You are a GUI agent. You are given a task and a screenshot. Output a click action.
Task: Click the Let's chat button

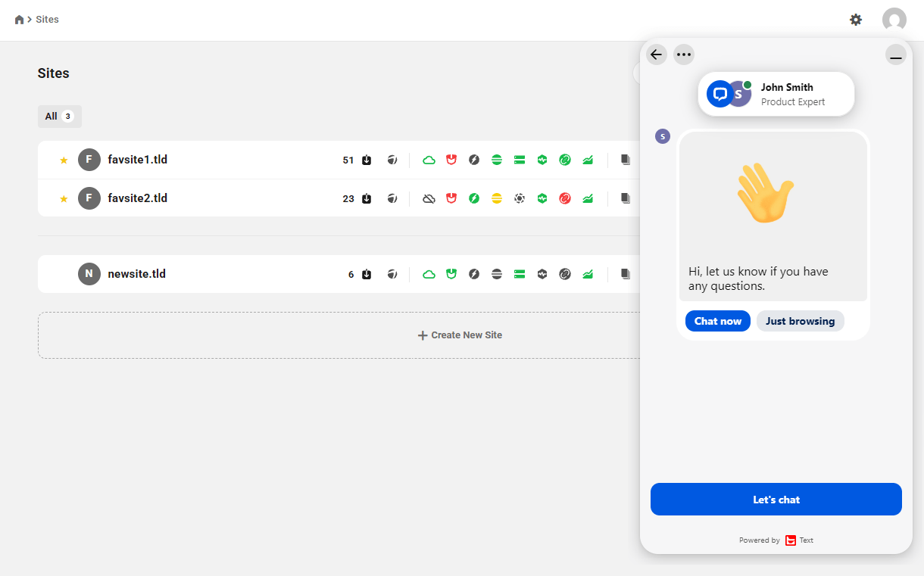776,500
